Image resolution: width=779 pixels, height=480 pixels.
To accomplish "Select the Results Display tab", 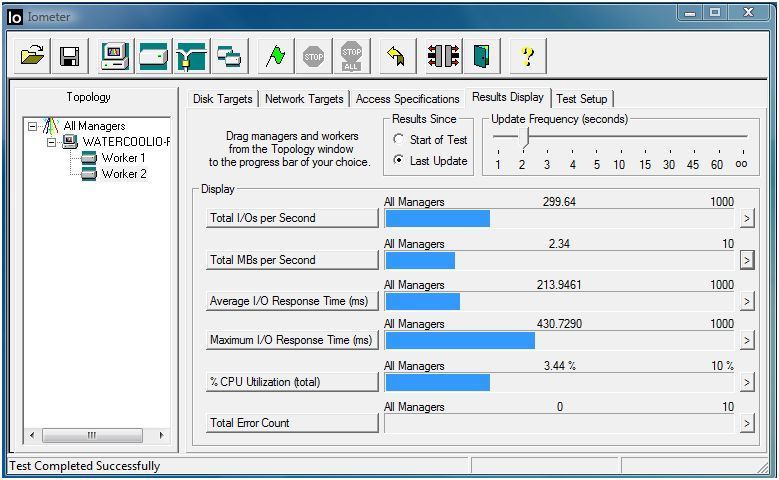I will click(508, 97).
